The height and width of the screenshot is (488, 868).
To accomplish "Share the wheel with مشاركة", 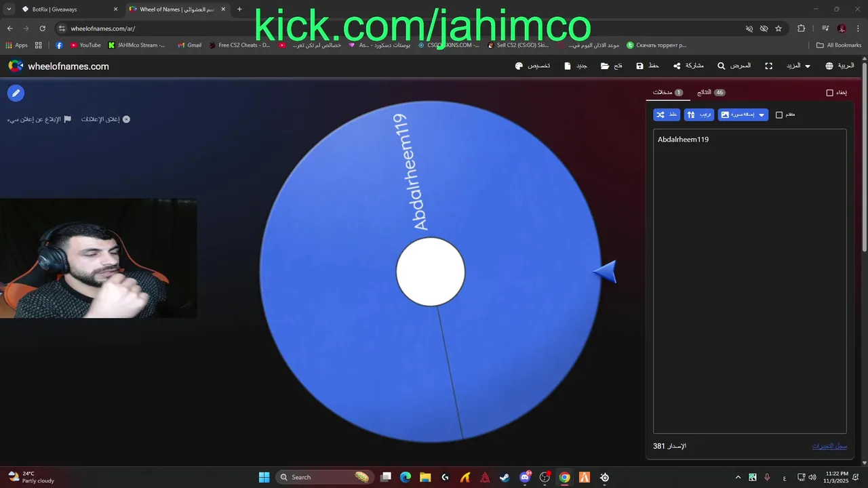I will click(x=688, y=66).
